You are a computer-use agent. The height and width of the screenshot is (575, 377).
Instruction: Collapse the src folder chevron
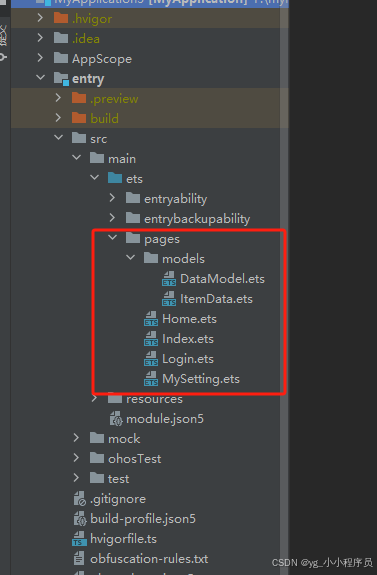58,138
